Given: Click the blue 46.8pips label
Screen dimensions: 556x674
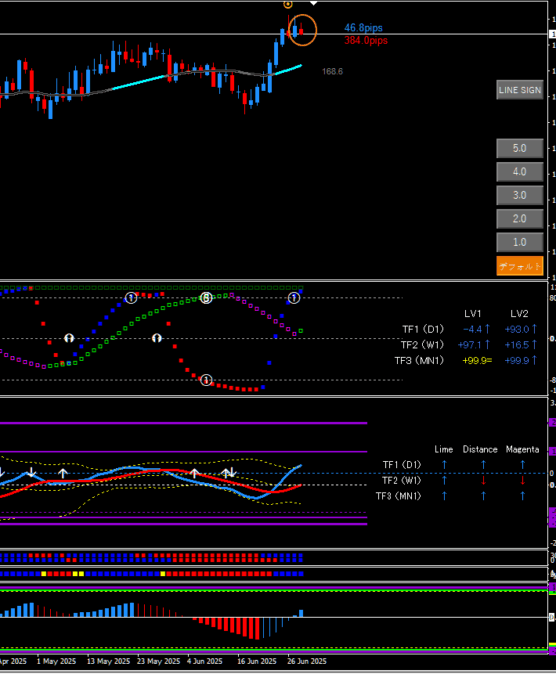Looking at the screenshot, I should [x=363, y=28].
